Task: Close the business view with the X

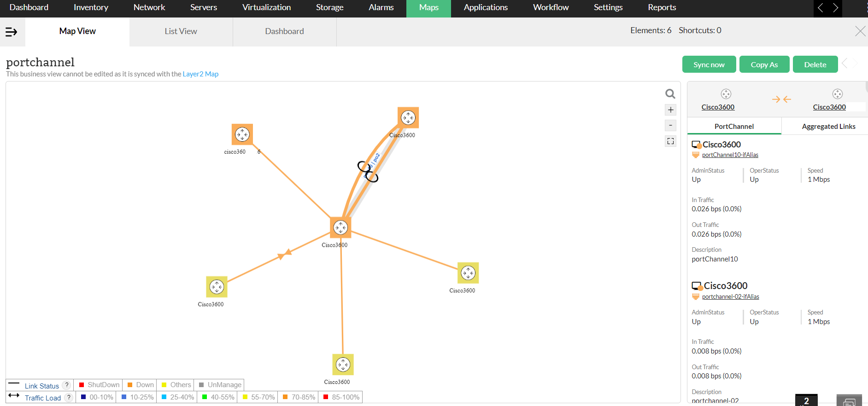Action: (x=860, y=31)
